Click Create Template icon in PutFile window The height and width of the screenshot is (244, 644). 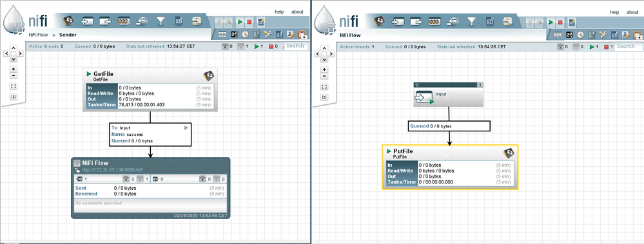point(572,22)
